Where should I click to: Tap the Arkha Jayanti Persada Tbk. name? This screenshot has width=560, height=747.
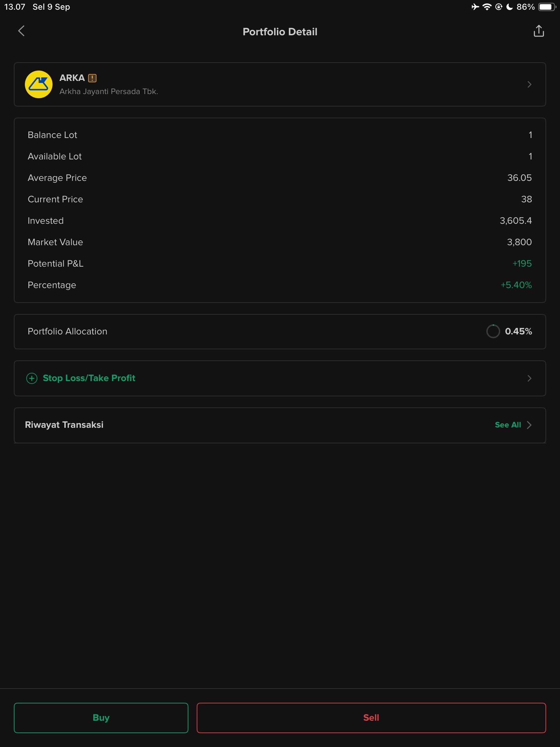click(109, 92)
